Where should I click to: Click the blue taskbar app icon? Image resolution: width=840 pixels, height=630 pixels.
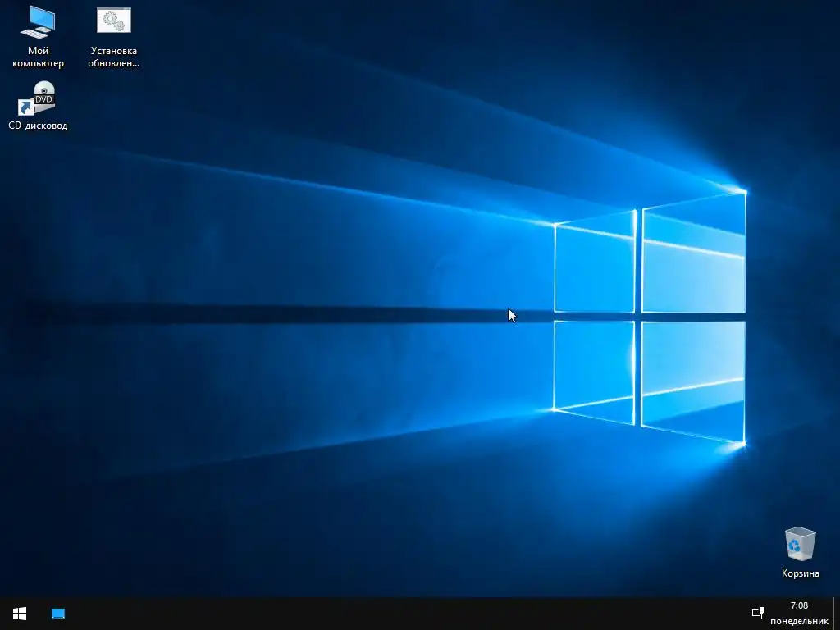58,614
